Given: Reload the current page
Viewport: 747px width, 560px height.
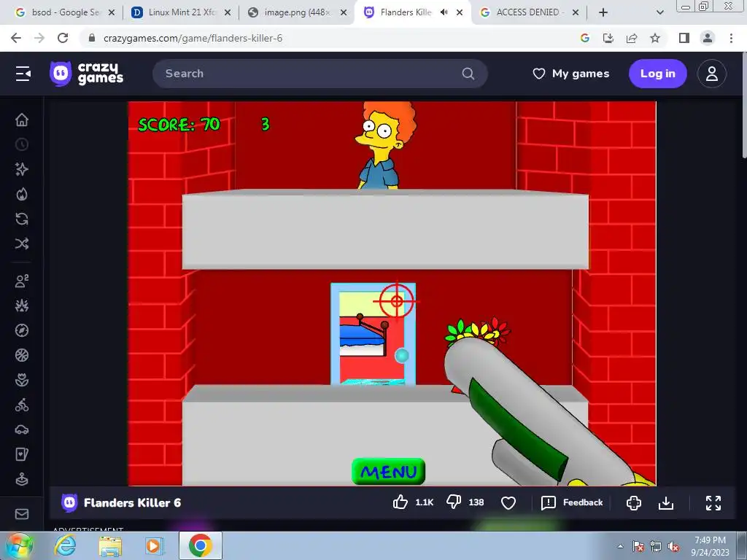Looking at the screenshot, I should click(63, 38).
